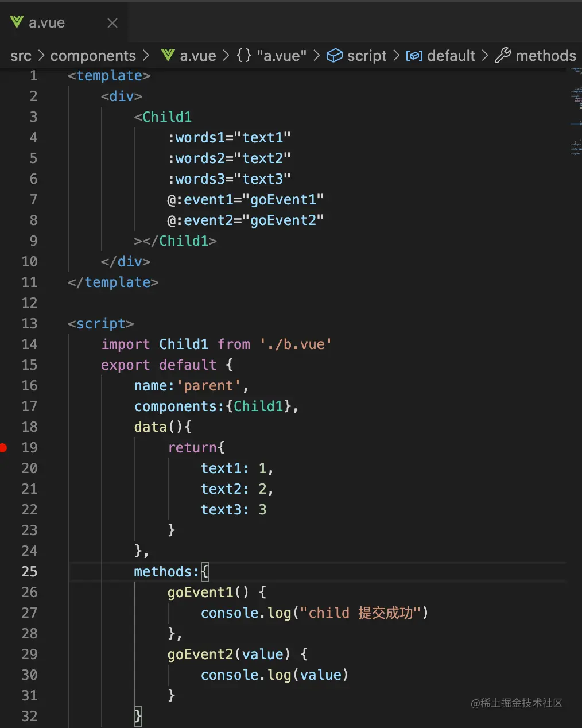Click the curly braces icon in the breadcrumb
Screen dimensions: 582x728
click(244, 56)
